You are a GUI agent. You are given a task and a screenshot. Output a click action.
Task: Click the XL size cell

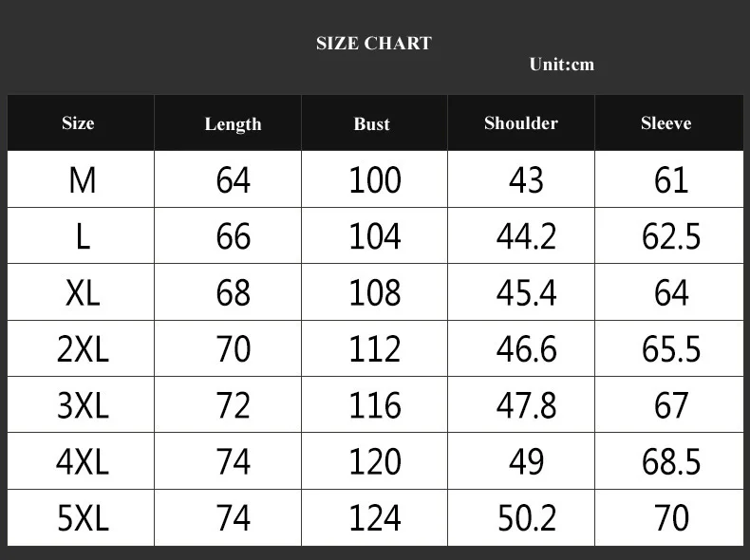(83, 292)
